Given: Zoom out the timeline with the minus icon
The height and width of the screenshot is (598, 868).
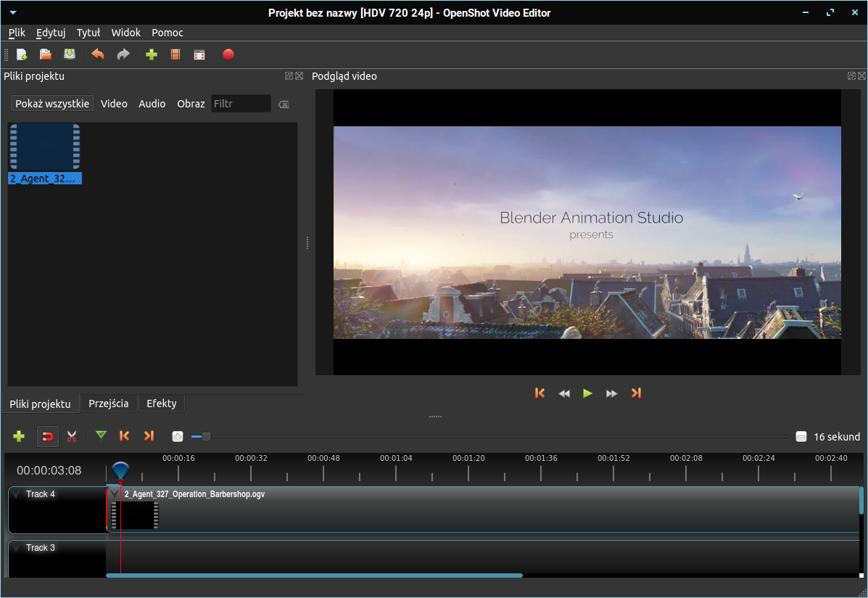Looking at the screenshot, I should pos(801,437).
